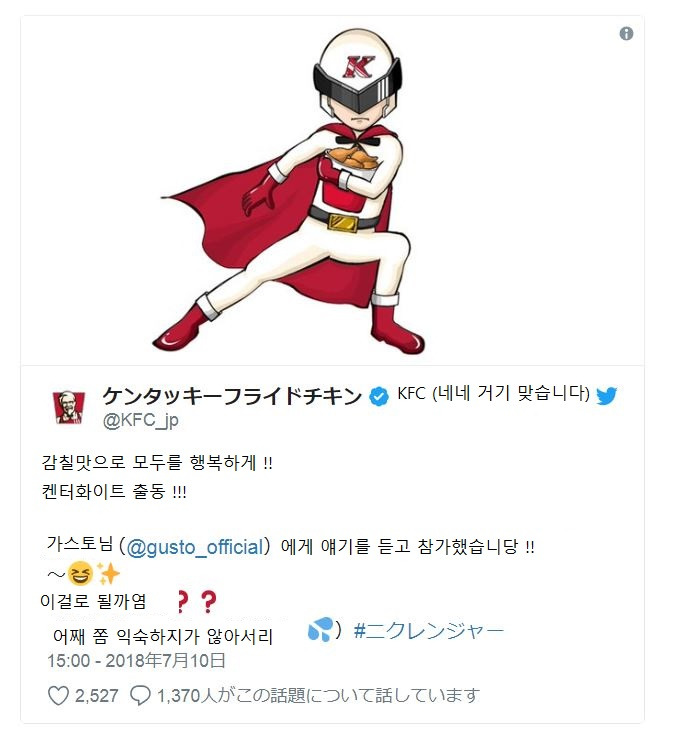Click the info icon at top right
This screenshot has width=698, height=743.
[626, 34]
